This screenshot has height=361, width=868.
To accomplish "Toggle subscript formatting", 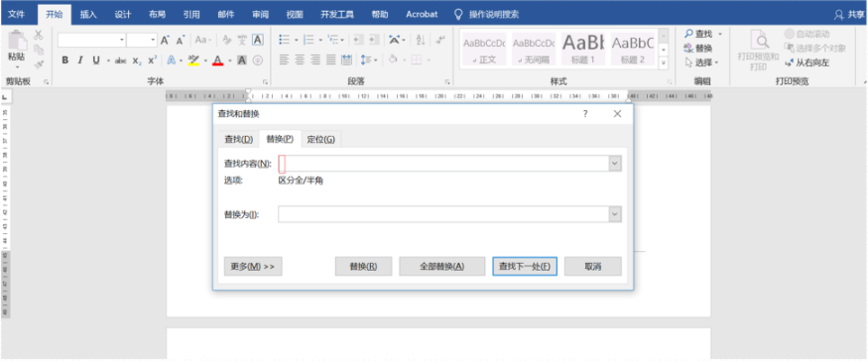I will (x=137, y=60).
